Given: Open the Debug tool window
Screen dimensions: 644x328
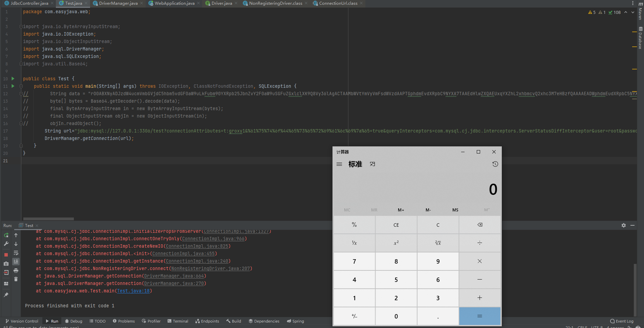Looking at the screenshot, I should (73, 321).
